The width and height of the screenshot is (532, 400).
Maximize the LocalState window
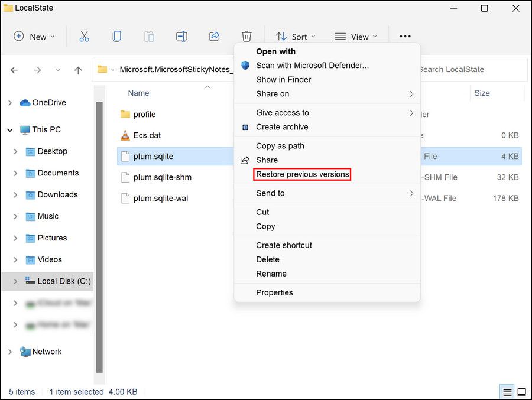point(485,8)
